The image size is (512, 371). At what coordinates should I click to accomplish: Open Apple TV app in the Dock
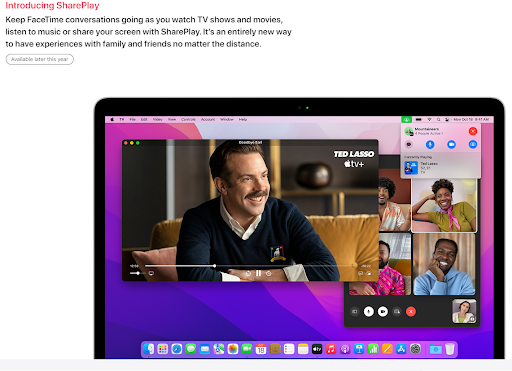317,349
